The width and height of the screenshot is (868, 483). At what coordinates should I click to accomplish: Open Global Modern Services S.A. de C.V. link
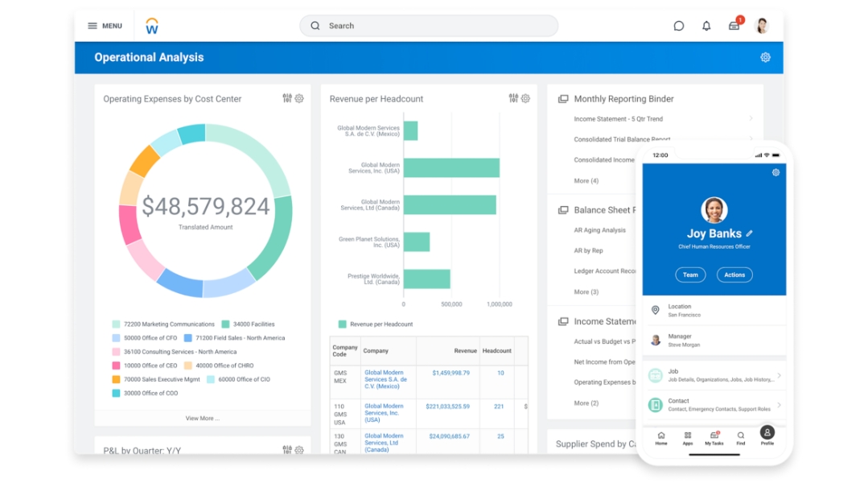(385, 379)
